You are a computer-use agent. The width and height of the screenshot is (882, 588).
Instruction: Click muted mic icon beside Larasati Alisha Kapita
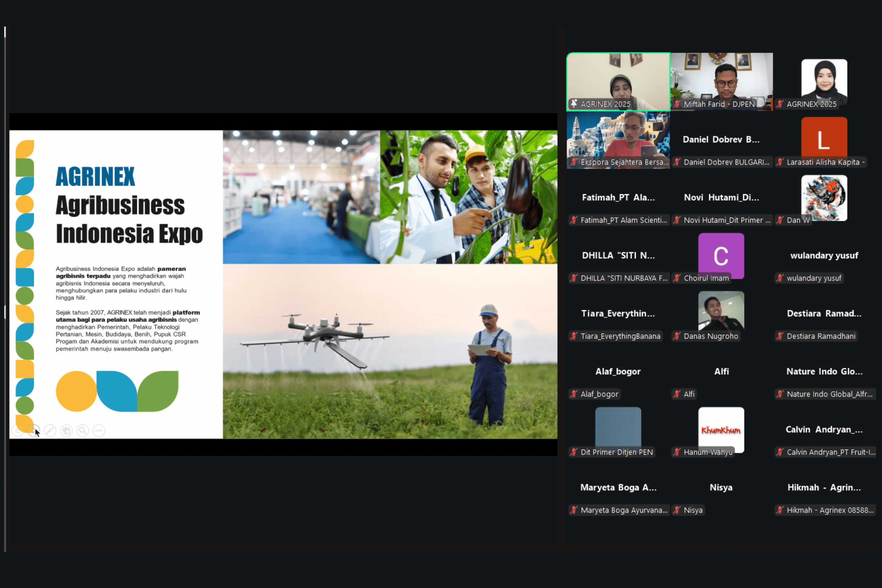tap(780, 162)
